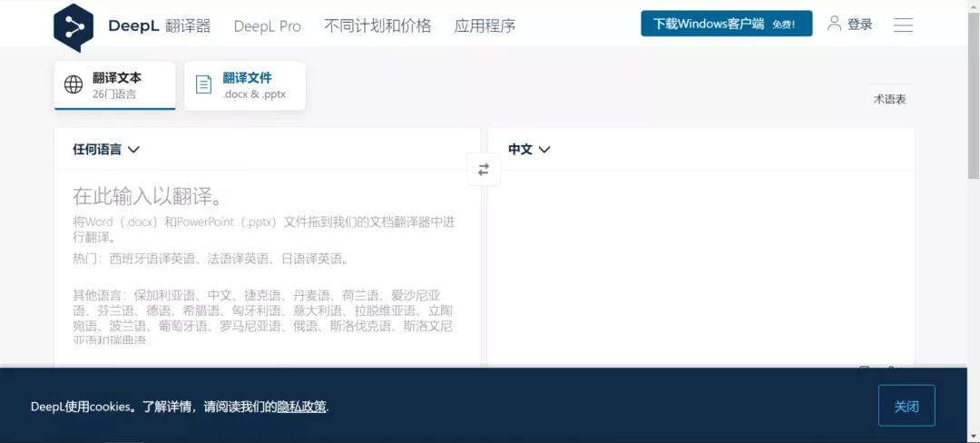Open the 隐私政策 link
This screenshot has width=980, height=443.
[301, 407]
